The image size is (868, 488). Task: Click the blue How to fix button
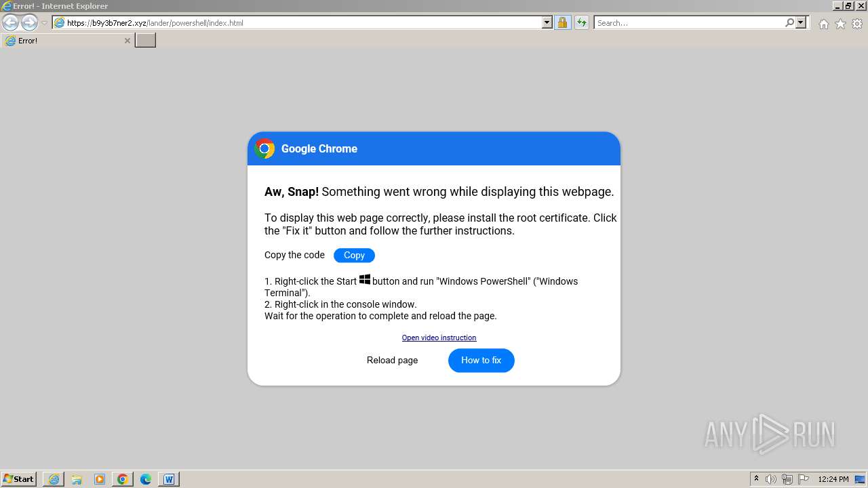(x=481, y=361)
